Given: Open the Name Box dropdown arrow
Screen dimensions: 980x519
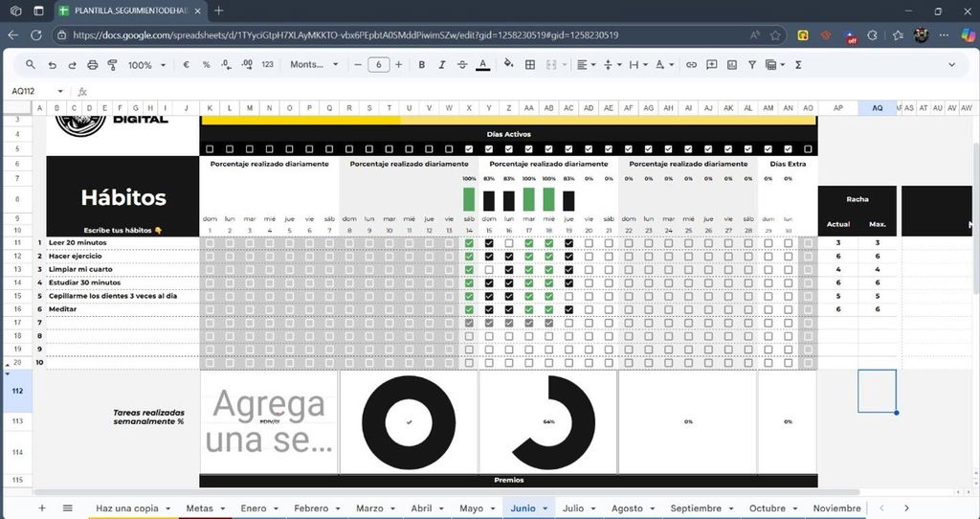Looking at the screenshot, I should pyautogui.click(x=60, y=91).
